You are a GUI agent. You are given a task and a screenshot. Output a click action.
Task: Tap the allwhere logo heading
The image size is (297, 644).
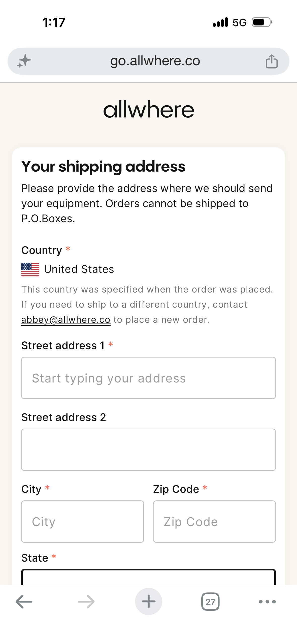pos(149,109)
